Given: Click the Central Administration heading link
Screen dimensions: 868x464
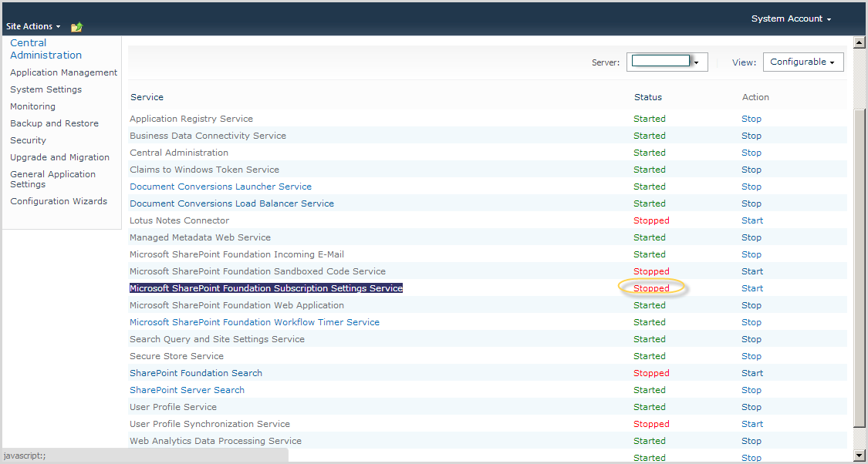Looking at the screenshot, I should pos(46,49).
